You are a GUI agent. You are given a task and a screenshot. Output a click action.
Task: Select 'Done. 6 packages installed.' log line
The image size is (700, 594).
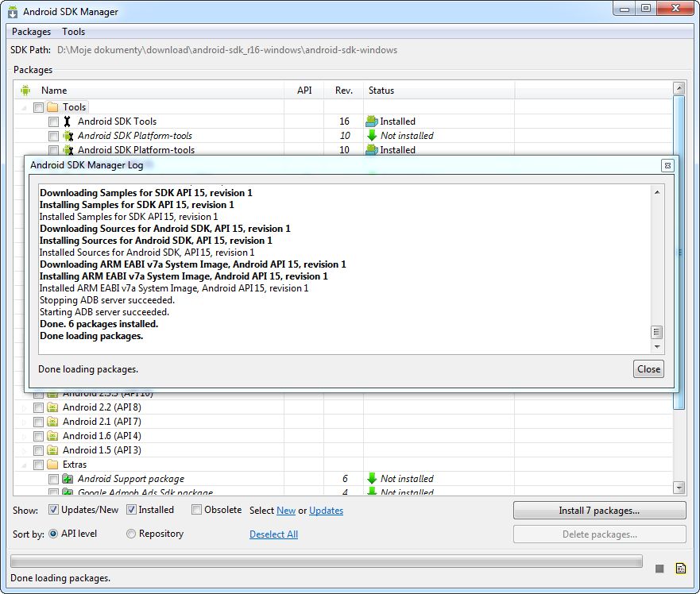tap(99, 324)
